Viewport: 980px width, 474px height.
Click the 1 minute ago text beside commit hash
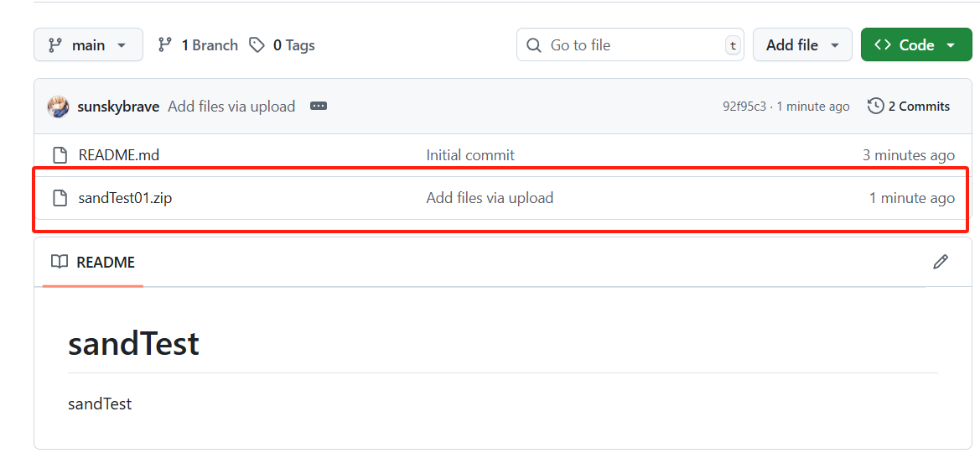click(x=813, y=107)
